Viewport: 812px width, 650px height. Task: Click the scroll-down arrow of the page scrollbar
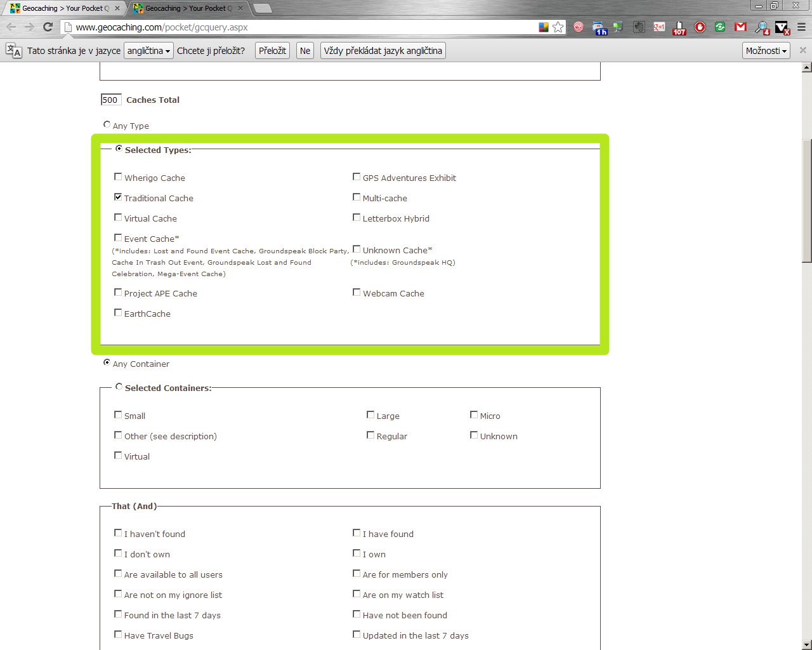pos(807,645)
